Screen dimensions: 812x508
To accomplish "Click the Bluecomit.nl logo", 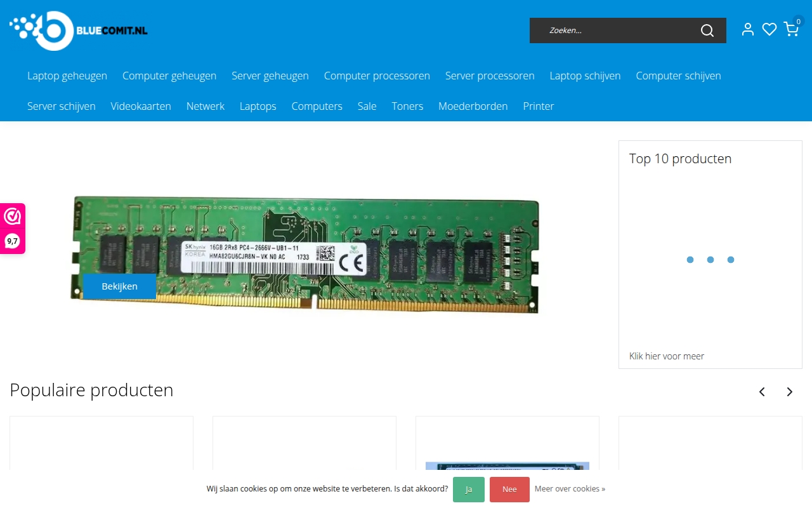I will [x=79, y=30].
